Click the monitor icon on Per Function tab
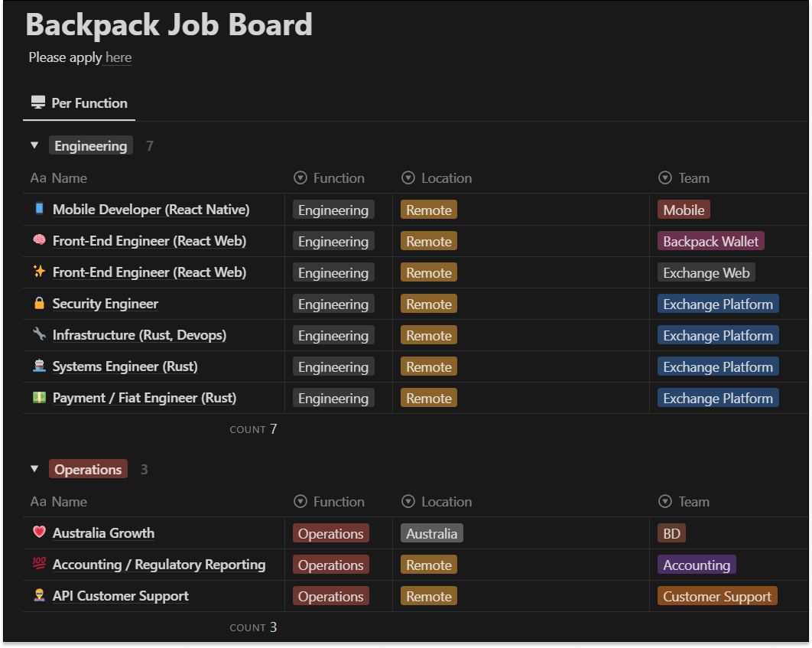Screen dimensions: 812x648 [37, 103]
